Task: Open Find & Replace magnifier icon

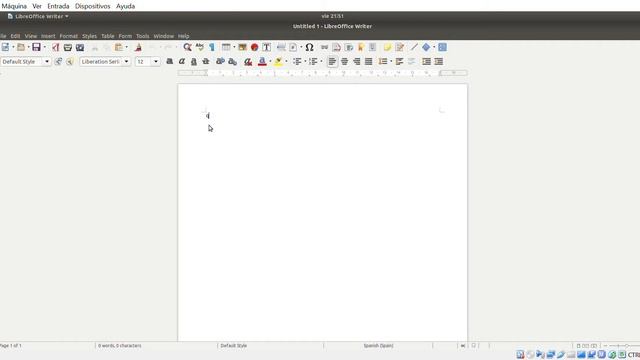Action: [x=187, y=47]
